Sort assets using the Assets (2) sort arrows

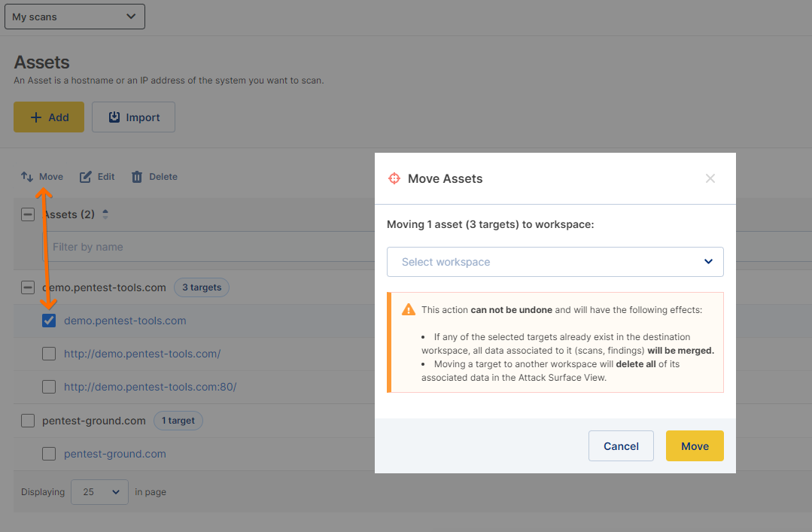tap(105, 214)
